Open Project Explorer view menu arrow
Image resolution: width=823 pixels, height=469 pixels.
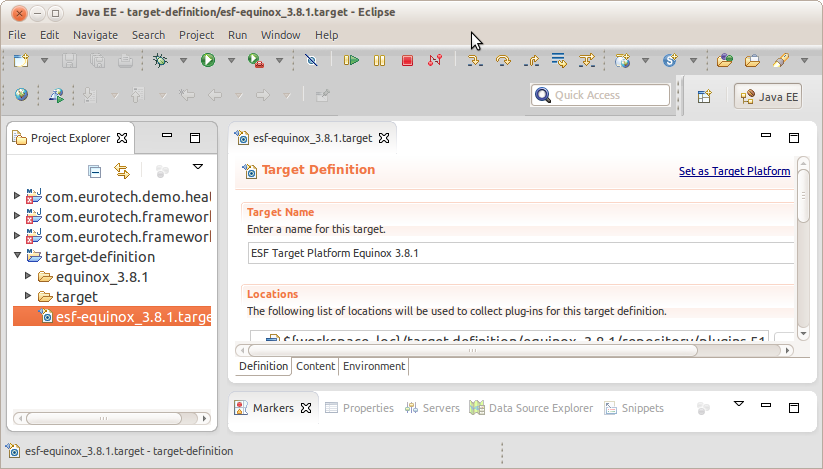[x=198, y=167]
